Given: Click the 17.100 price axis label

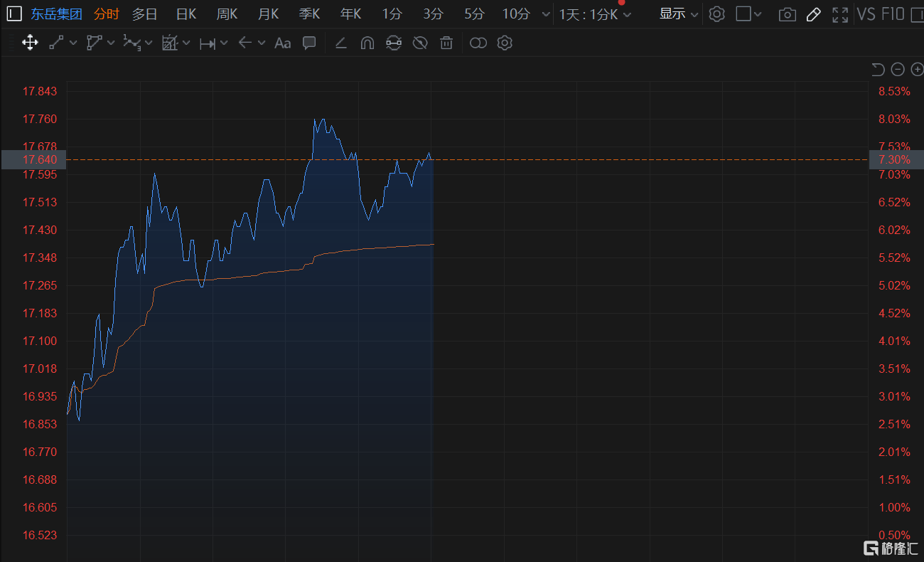Looking at the screenshot, I should (x=40, y=341).
